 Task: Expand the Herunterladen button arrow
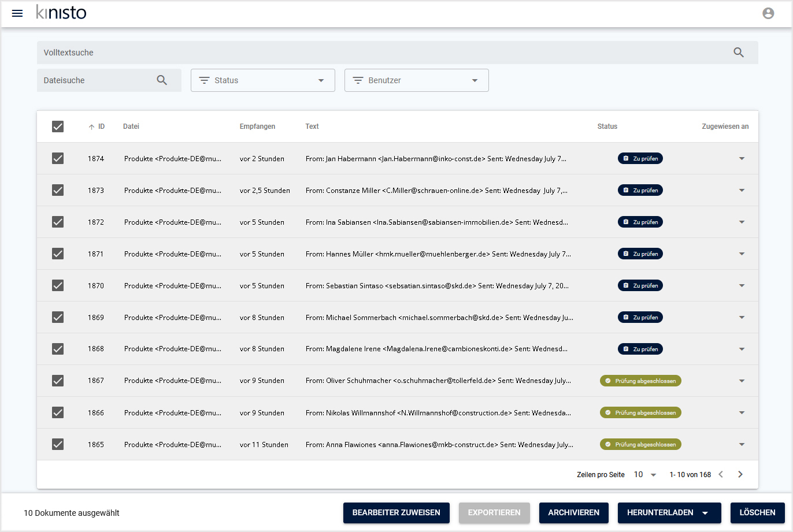[705, 513]
